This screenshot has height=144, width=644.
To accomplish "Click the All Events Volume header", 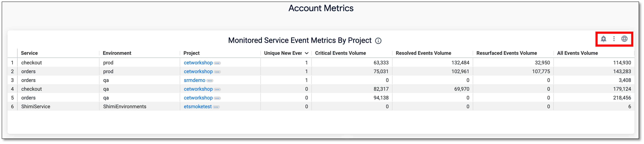I will pos(577,53).
